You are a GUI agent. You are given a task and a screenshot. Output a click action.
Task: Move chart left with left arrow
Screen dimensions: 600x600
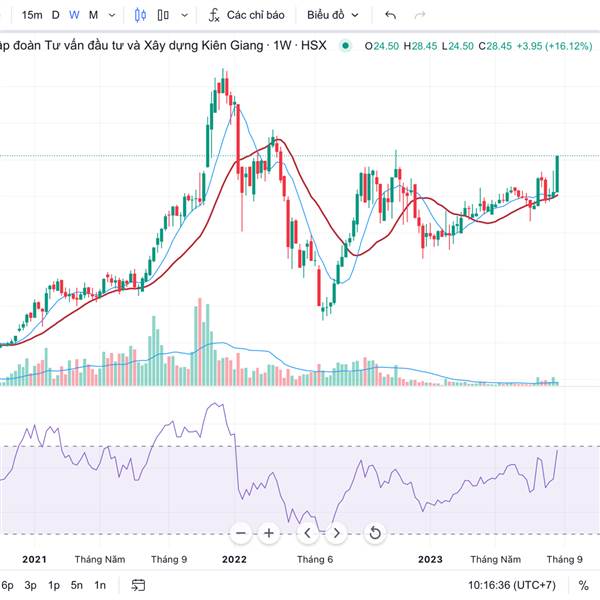coord(307,533)
